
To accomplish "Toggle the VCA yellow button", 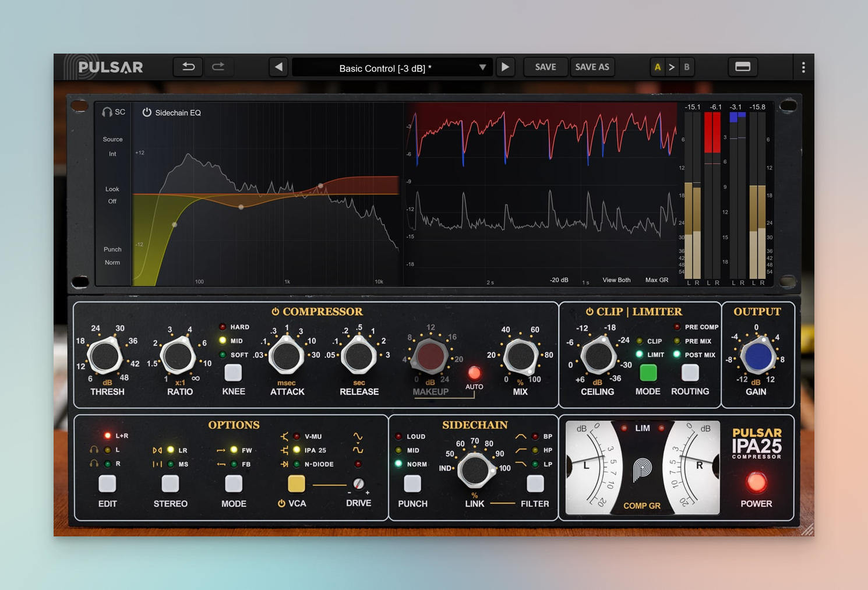I will (296, 483).
